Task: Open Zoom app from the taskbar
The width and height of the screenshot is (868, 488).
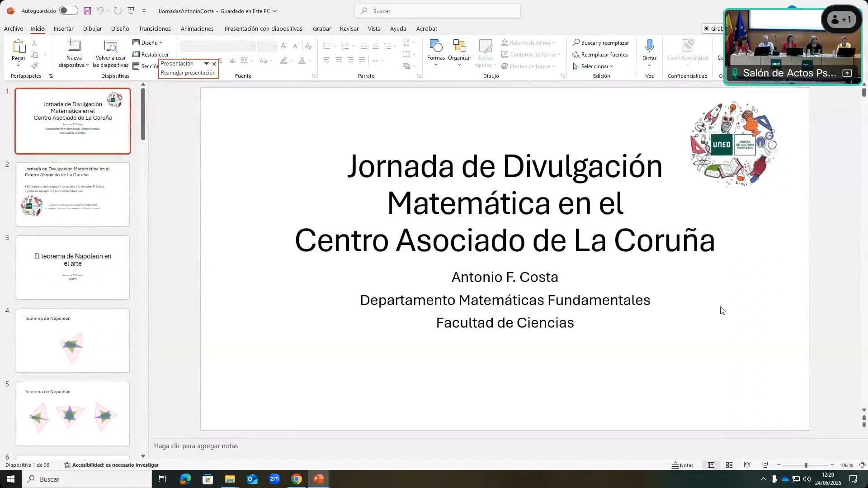Action: (274, 479)
